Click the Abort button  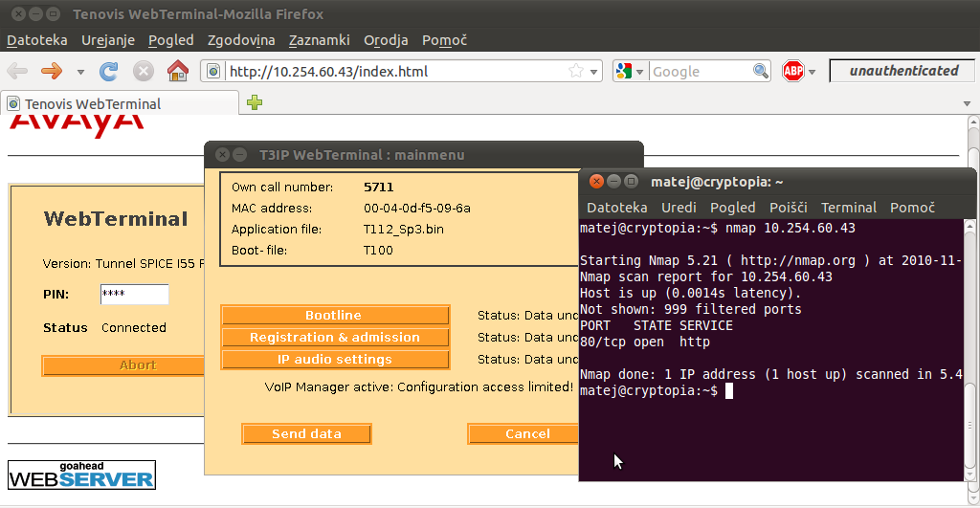[x=123, y=365]
